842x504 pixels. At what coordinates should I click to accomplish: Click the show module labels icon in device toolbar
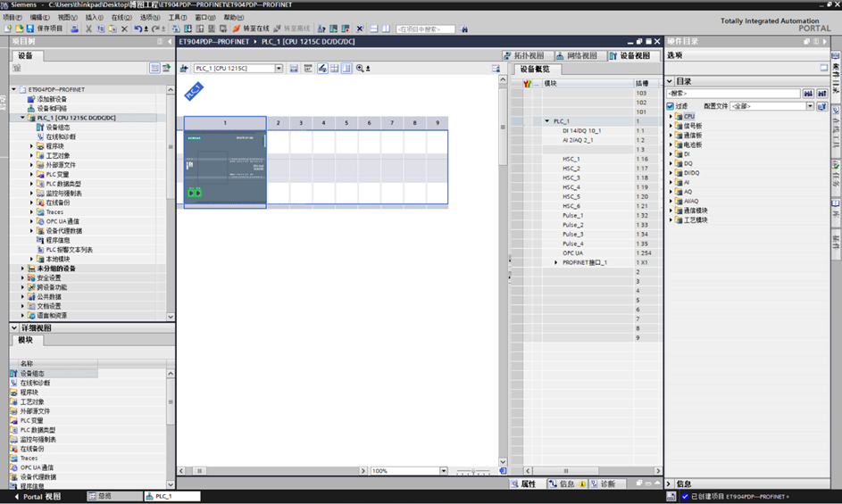[322, 68]
